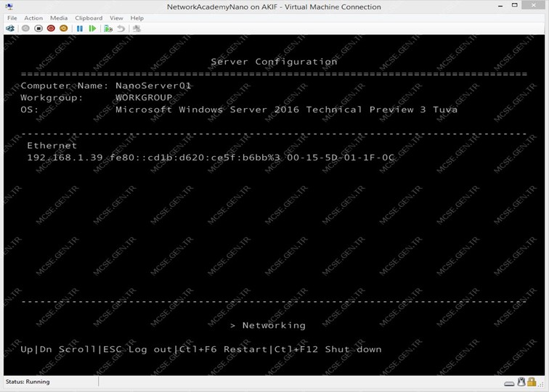Create a checkpoint using the checkpoint icon

(108, 28)
